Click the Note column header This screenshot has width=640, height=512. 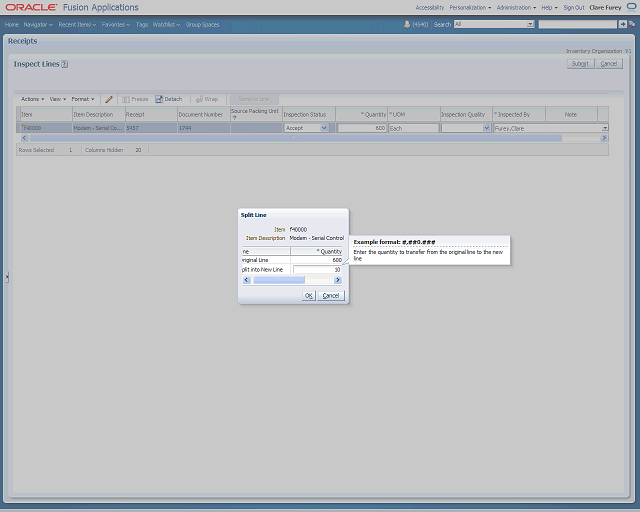[571, 114]
